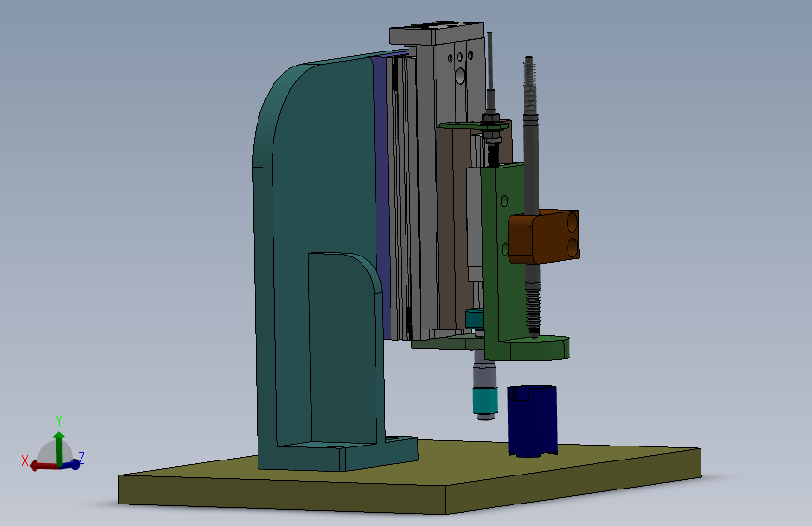
Task: Select the cyan collar on lower tool
Action: pyautogui.click(x=485, y=401)
